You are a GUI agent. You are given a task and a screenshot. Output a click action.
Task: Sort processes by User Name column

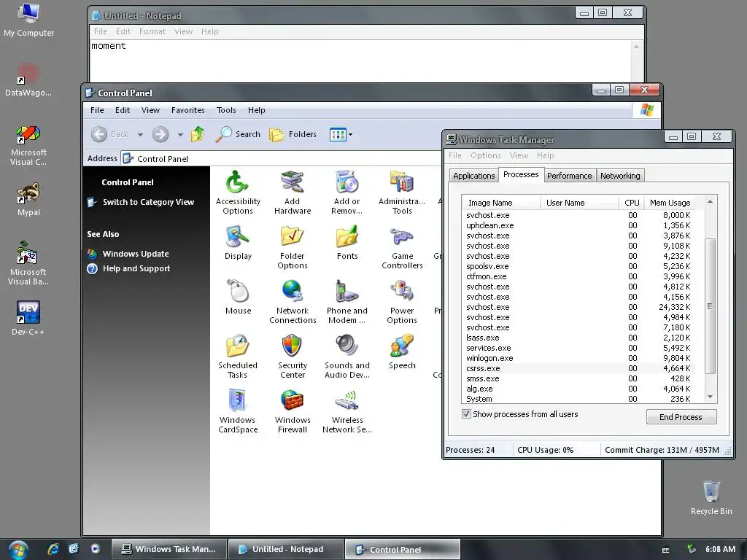click(x=579, y=203)
